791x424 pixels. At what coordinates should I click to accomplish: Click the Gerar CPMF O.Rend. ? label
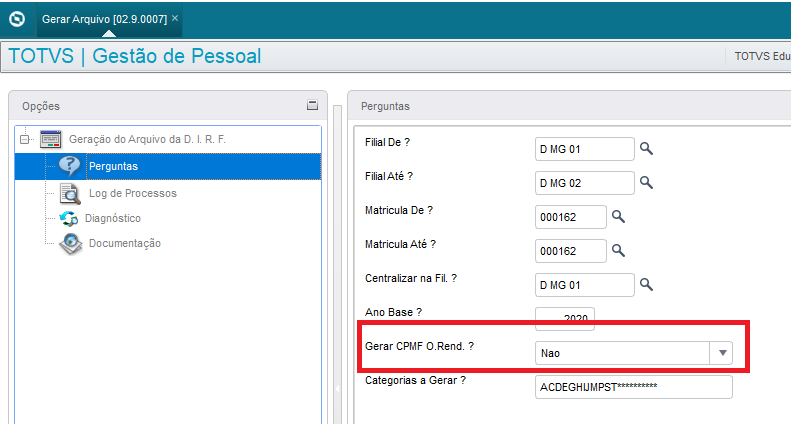(x=419, y=346)
